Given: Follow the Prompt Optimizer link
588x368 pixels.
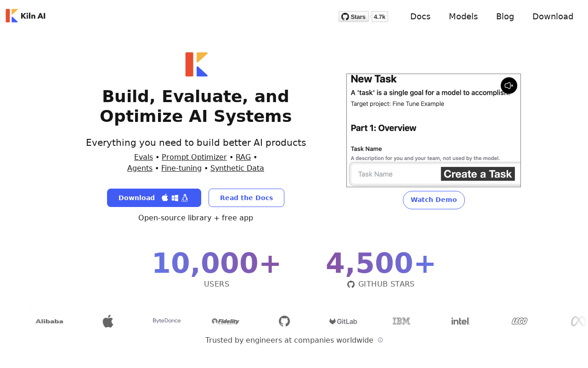Looking at the screenshot, I should pos(194,157).
